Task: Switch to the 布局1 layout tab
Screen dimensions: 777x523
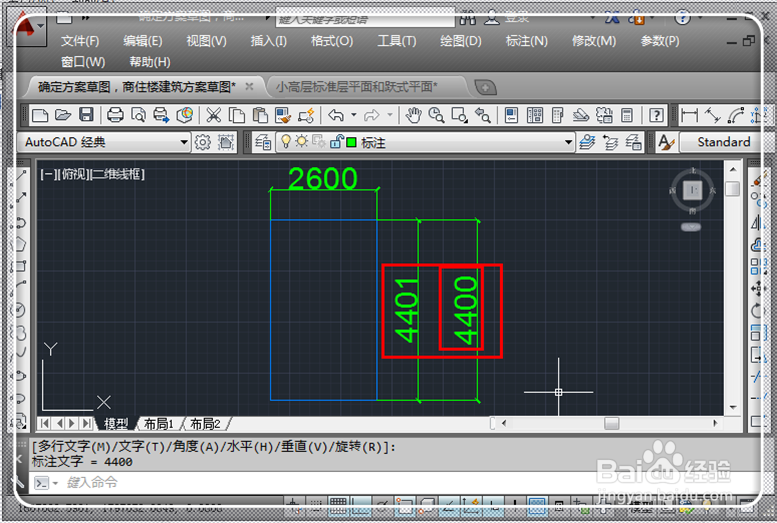Action: click(159, 424)
